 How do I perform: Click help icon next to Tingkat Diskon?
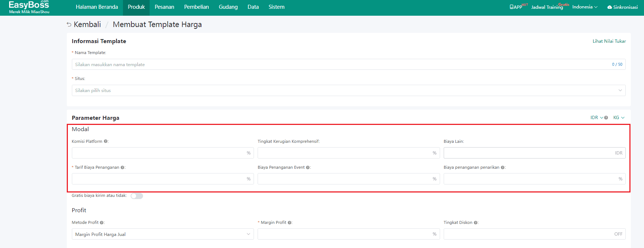click(476, 223)
